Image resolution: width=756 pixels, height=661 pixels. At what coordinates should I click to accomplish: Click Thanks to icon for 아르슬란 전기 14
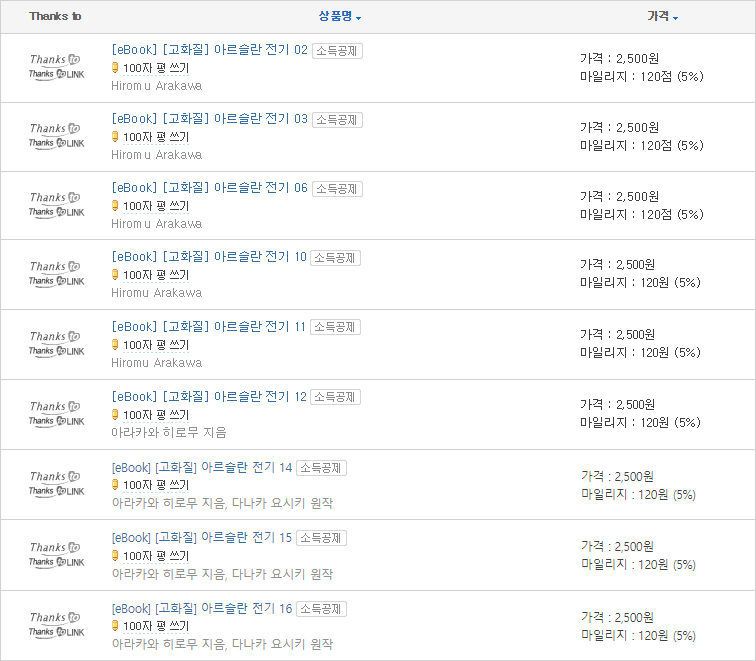[x=55, y=476]
